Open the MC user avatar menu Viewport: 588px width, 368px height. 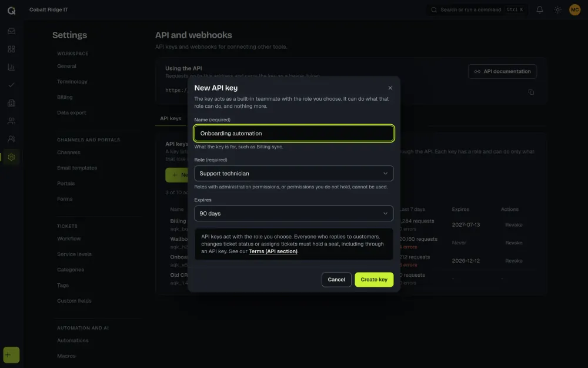(574, 10)
